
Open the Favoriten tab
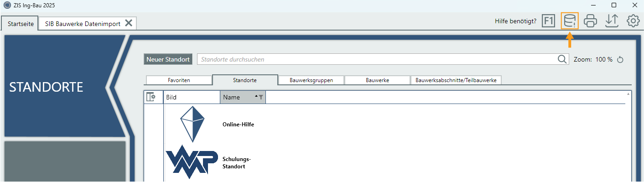179,80
